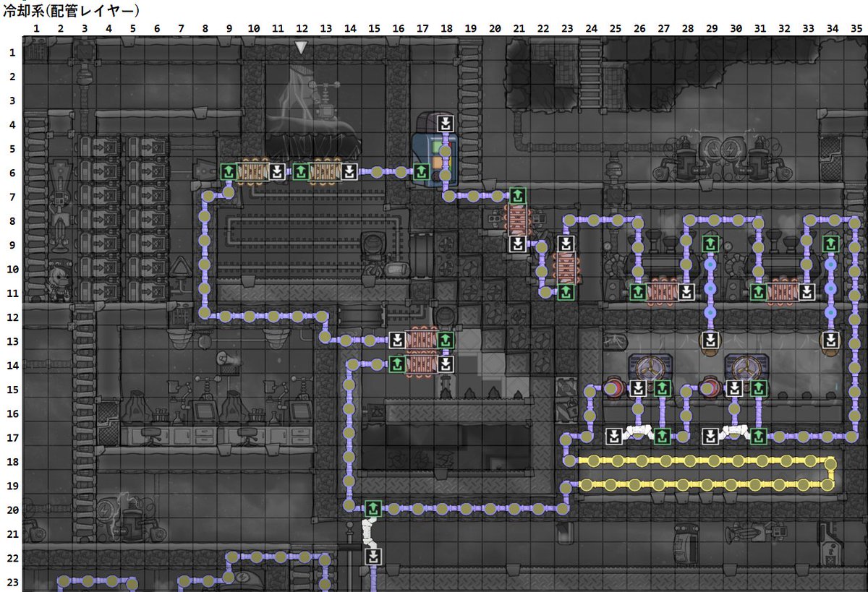Click green output port at column 27, row 15
Screen dimensions: 868x592
coord(663,389)
